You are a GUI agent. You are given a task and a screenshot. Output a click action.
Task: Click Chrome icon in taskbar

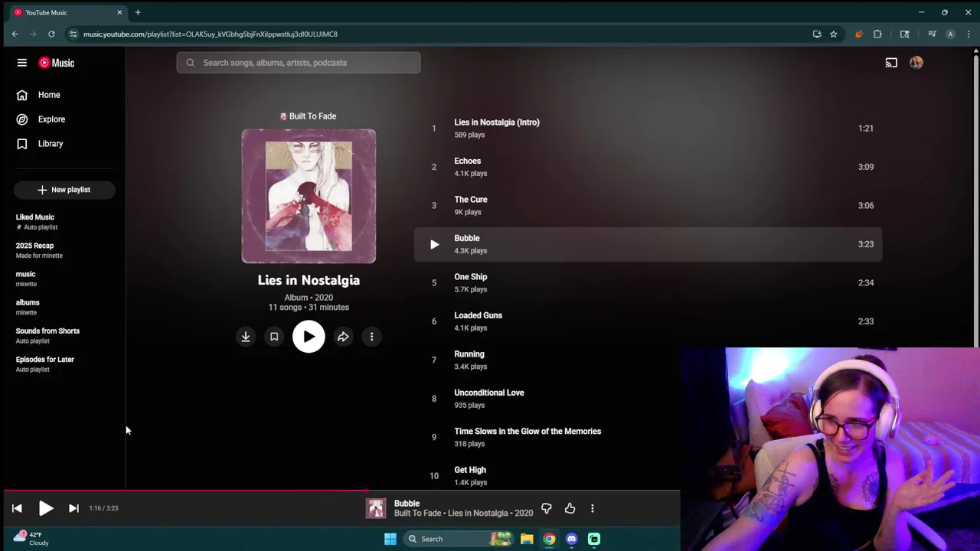tap(549, 539)
